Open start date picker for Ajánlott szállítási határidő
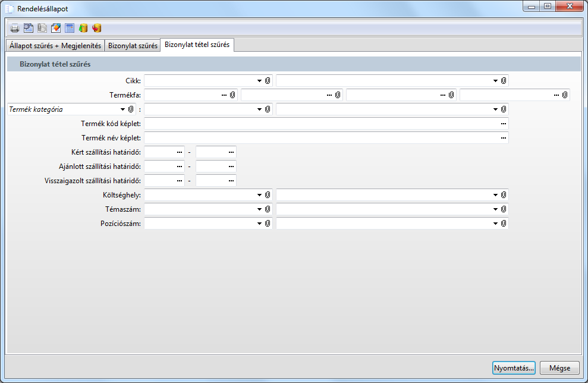This screenshot has height=383, width=588. 179,166
